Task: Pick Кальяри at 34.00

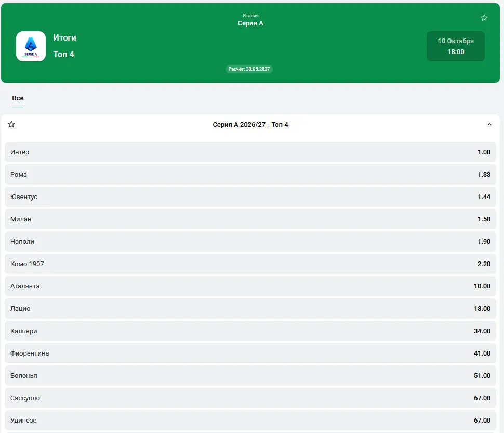Action: 250,331
